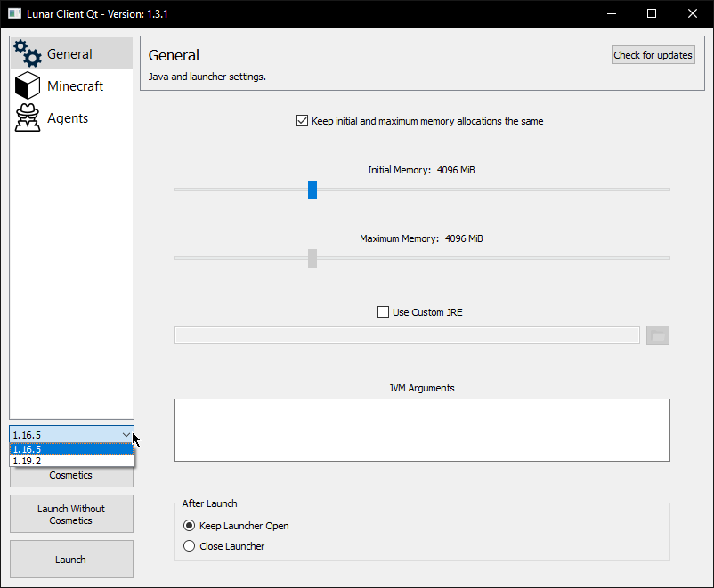The height and width of the screenshot is (588, 714).
Task: Open General settings via the gears icon
Action: point(27,52)
